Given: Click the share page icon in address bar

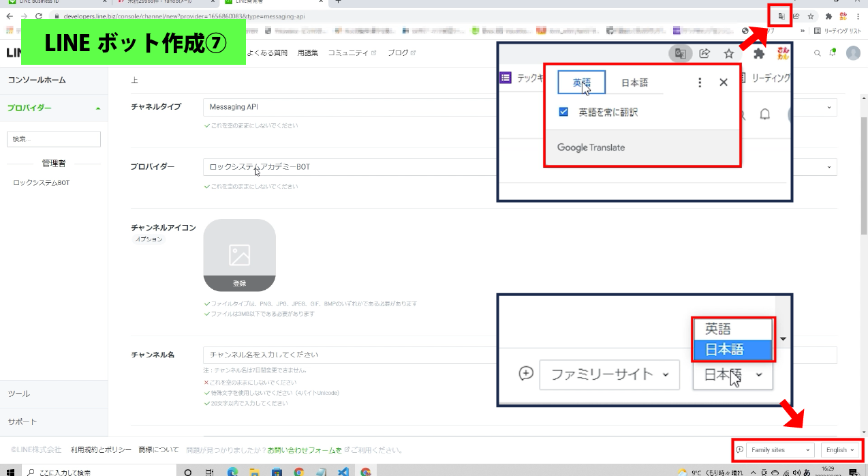Looking at the screenshot, I should [796, 16].
